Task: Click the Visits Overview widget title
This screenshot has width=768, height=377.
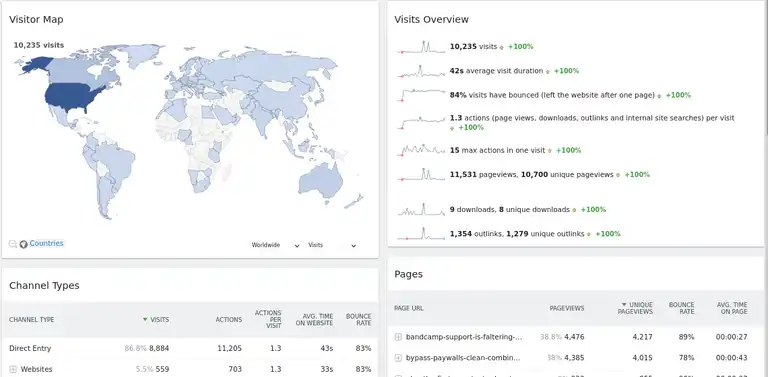Action: pos(432,20)
